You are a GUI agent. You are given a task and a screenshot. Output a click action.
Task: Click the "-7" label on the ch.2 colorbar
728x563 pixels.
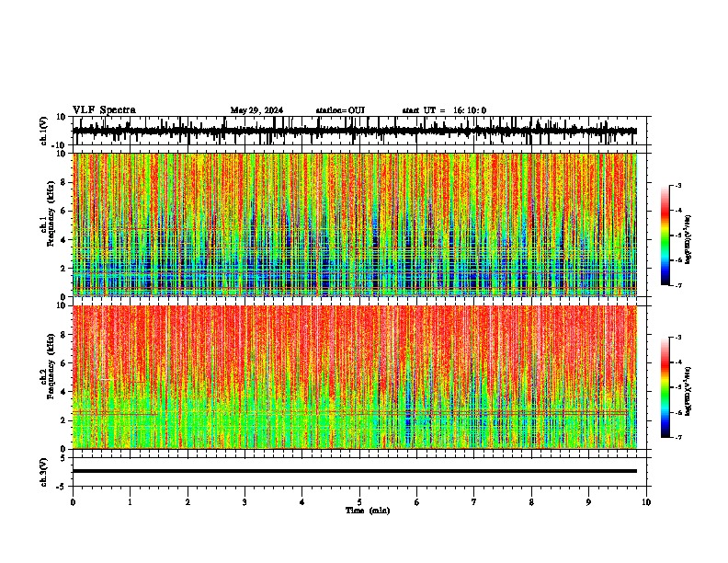tap(677, 438)
